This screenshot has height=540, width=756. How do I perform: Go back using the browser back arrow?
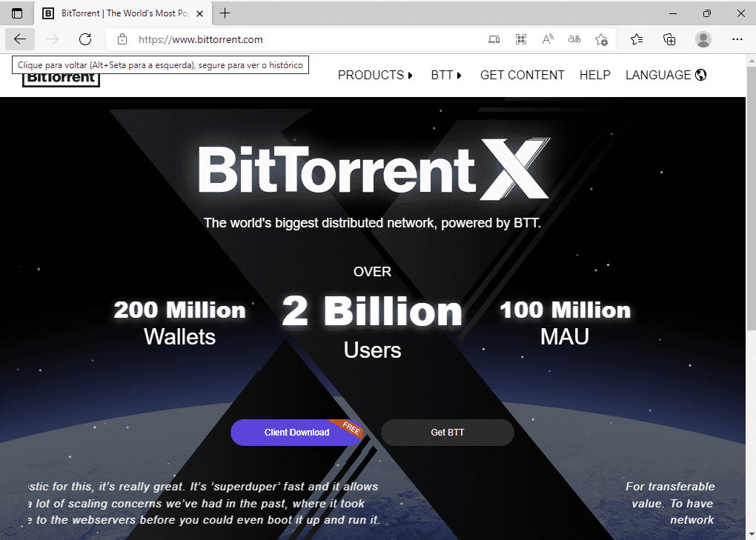click(x=20, y=39)
